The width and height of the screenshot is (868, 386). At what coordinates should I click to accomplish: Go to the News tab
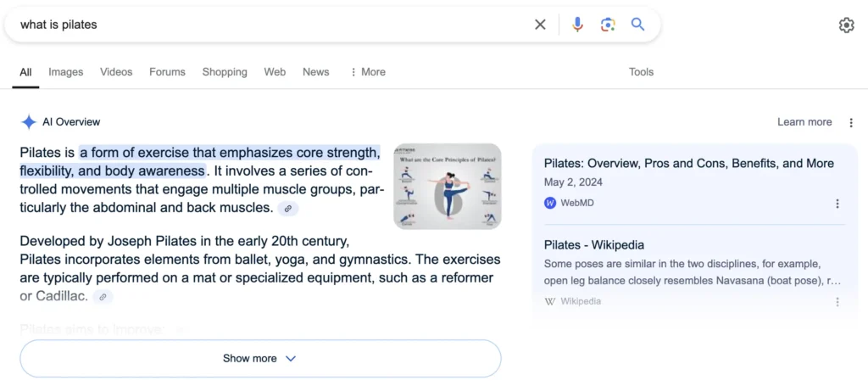[x=315, y=72]
